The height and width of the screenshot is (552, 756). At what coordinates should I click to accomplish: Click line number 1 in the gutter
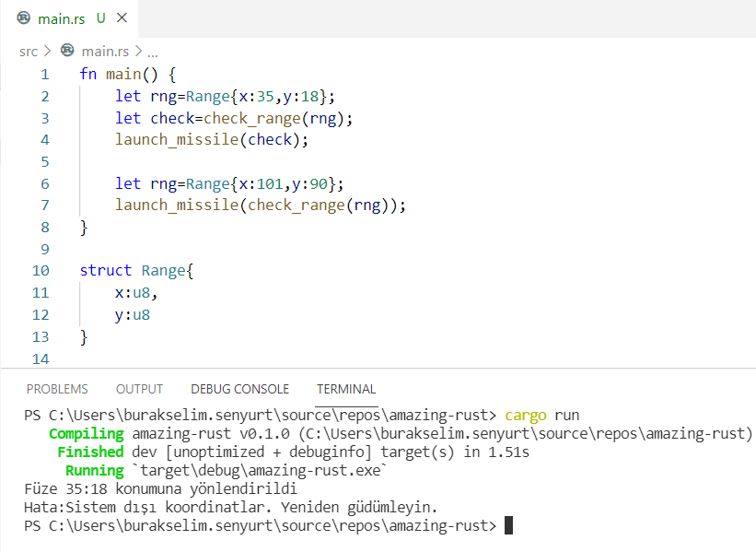pos(45,74)
